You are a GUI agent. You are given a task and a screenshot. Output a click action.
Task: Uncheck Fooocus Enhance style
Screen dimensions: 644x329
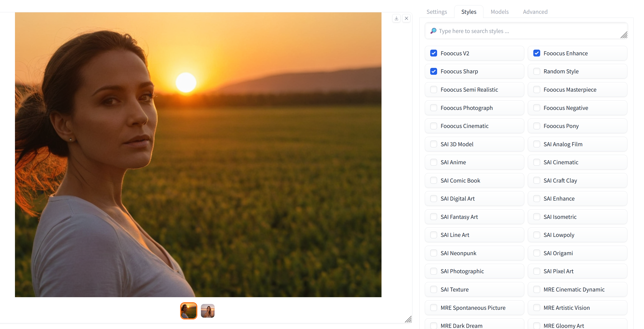[536, 53]
